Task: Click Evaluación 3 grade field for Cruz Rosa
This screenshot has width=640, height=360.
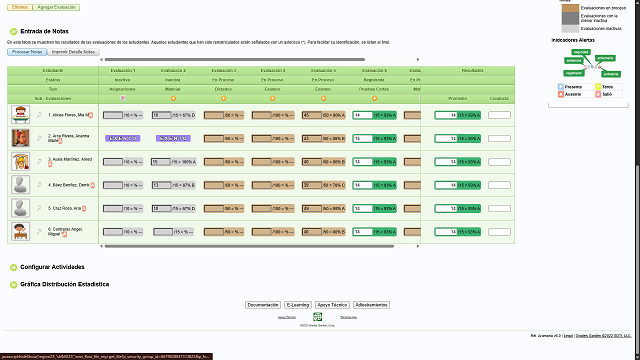Action: (x=214, y=209)
